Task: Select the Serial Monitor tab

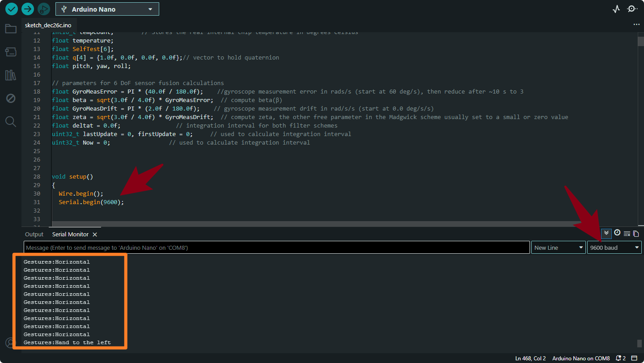Action: (x=70, y=235)
